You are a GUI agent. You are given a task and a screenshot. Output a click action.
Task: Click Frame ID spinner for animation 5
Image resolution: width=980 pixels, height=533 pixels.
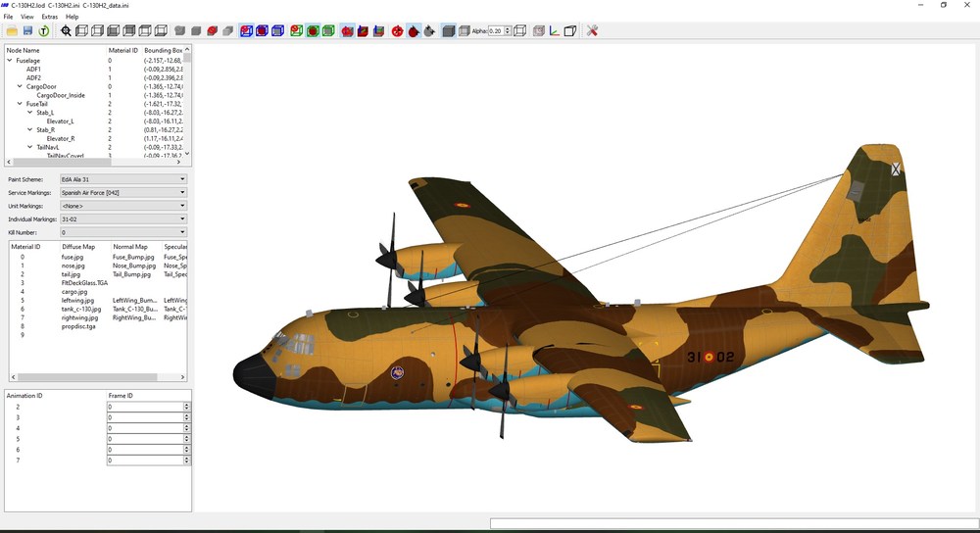point(186,439)
